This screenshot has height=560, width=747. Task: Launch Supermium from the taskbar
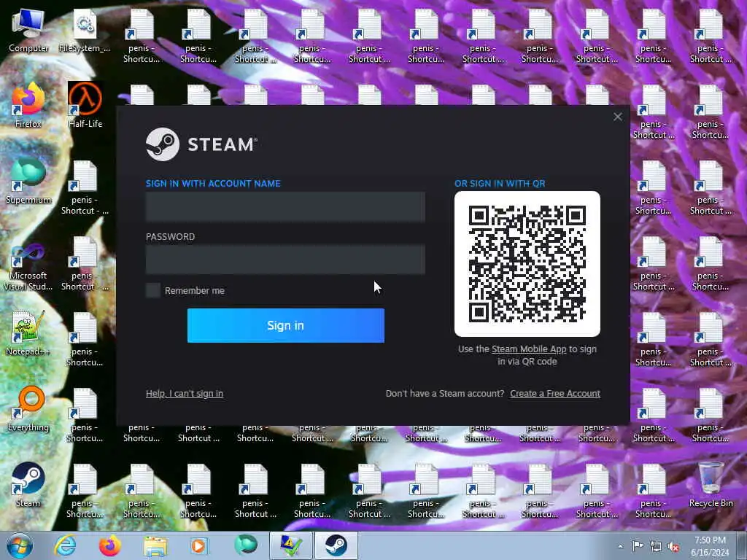coord(245,545)
